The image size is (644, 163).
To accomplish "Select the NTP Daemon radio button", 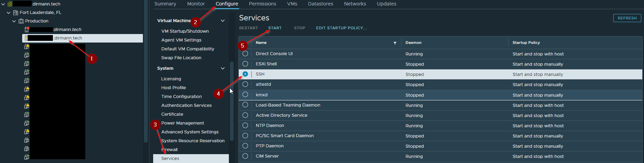I will tap(245, 126).
